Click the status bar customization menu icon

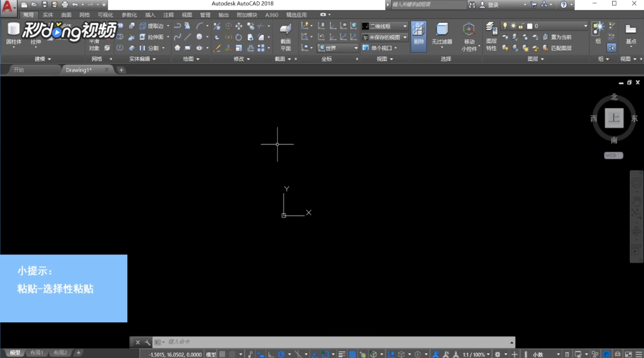click(639, 354)
